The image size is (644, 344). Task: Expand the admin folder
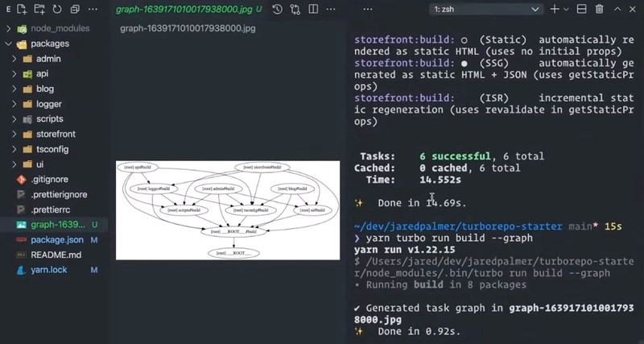(14, 59)
